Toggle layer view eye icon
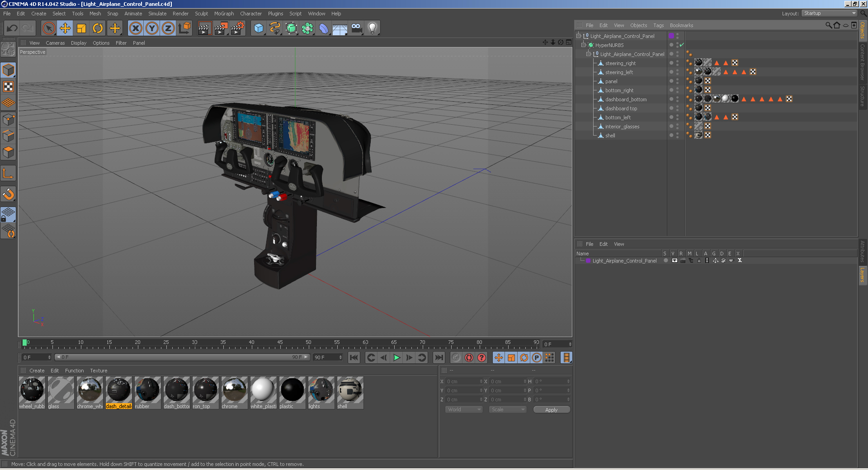 (x=675, y=260)
